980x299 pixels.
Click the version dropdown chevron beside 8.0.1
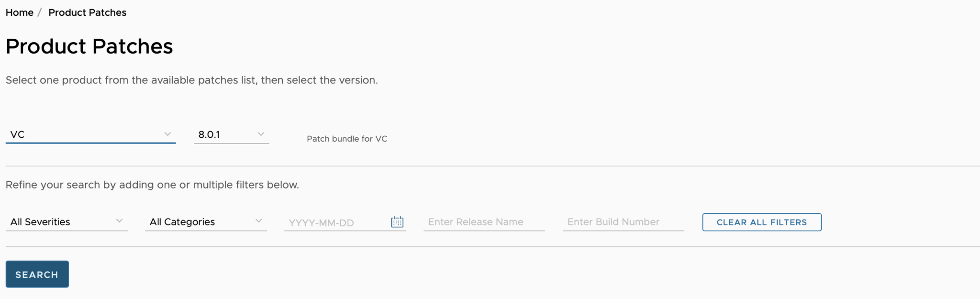[261, 134]
